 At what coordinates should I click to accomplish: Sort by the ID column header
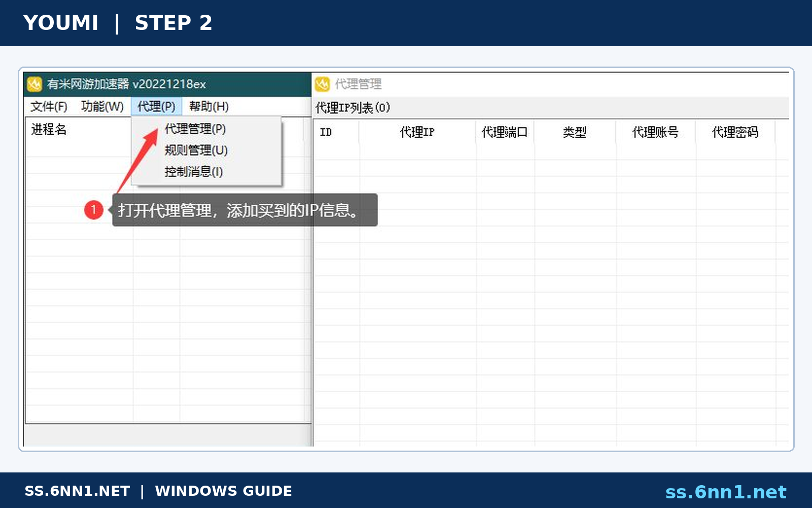point(326,133)
